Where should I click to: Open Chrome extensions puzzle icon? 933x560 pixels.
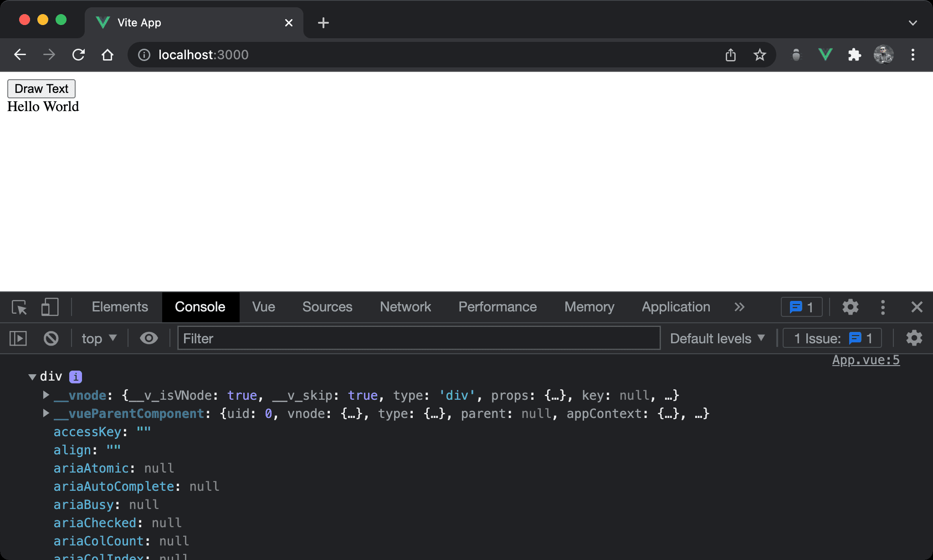(x=854, y=55)
